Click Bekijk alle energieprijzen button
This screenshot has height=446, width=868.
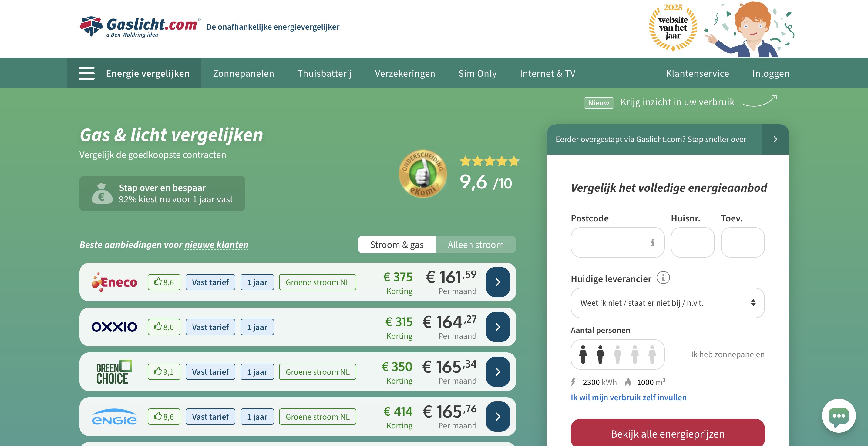pos(668,434)
